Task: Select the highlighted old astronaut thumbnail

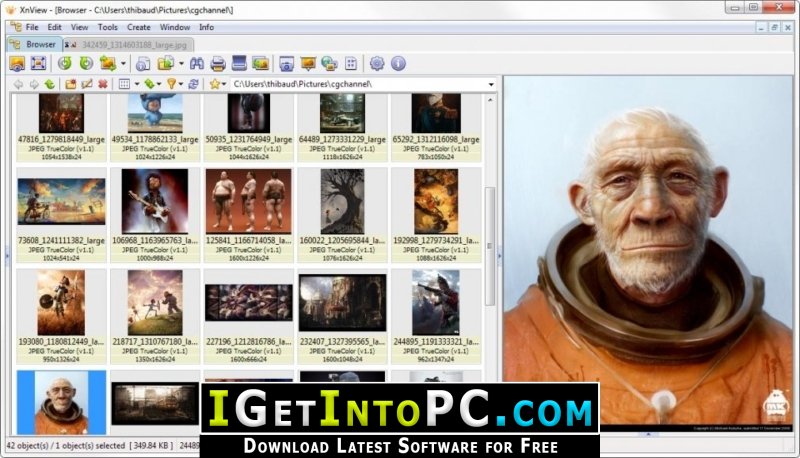Action: 61,403
